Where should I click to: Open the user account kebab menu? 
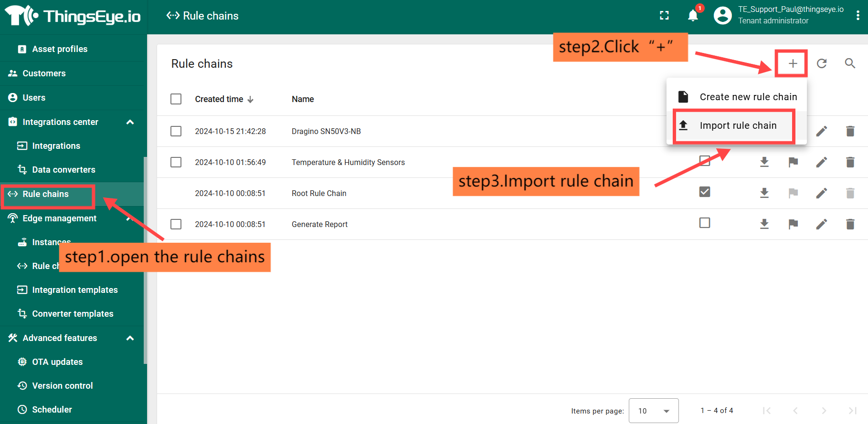tap(857, 16)
